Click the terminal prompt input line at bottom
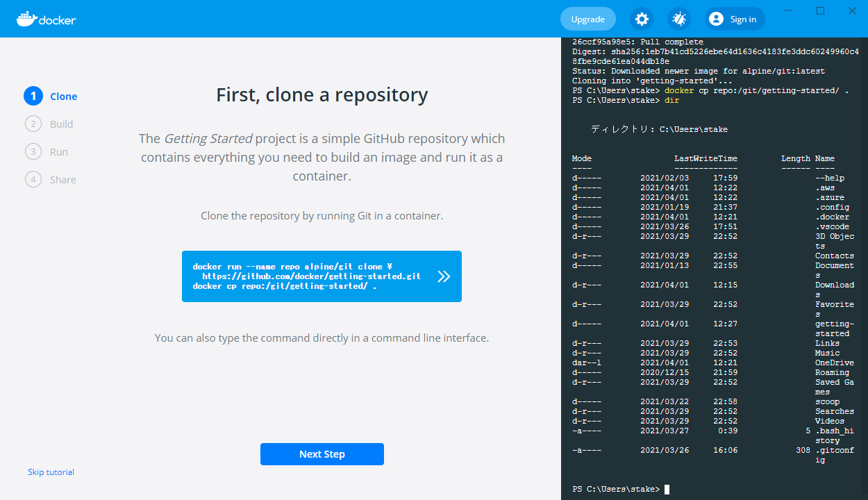Screen dimensions: 868x500 (x=621, y=489)
